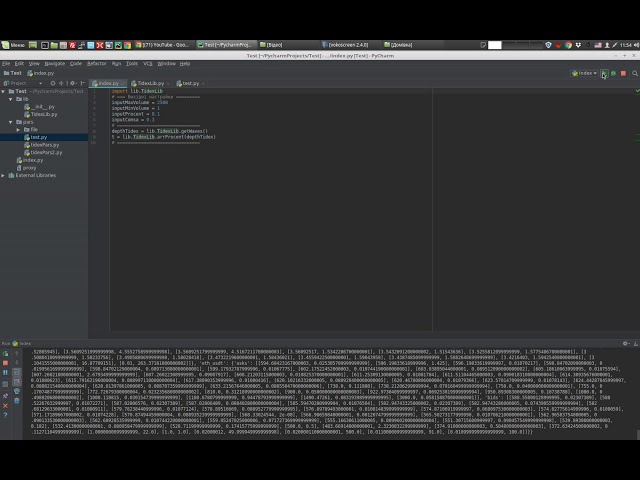Open Run panel settings gear

[x=626, y=344]
